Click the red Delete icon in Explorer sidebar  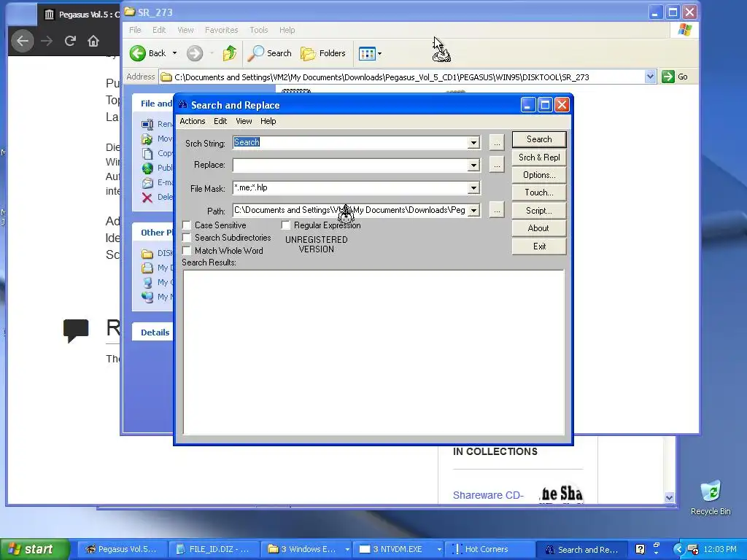pos(147,198)
